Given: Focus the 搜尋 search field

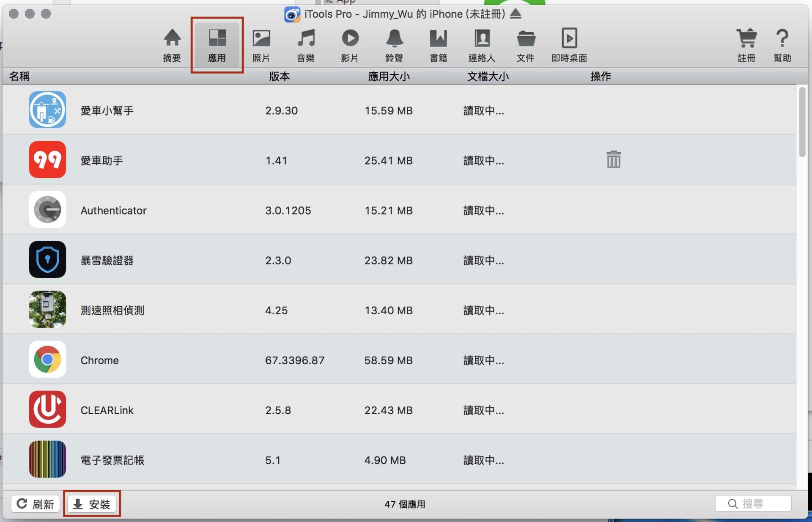Looking at the screenshot, I should pyautogui.click(x=753, y=503).
